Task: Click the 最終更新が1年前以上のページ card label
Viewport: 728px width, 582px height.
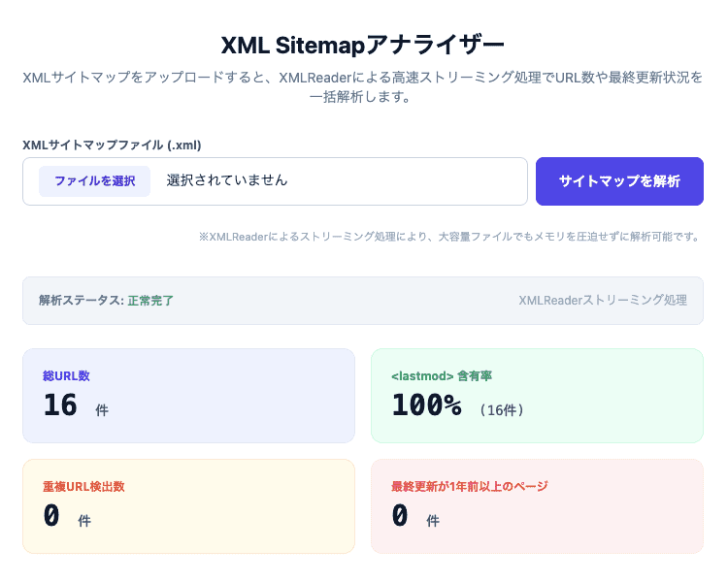Action: [x=470, y=486]
